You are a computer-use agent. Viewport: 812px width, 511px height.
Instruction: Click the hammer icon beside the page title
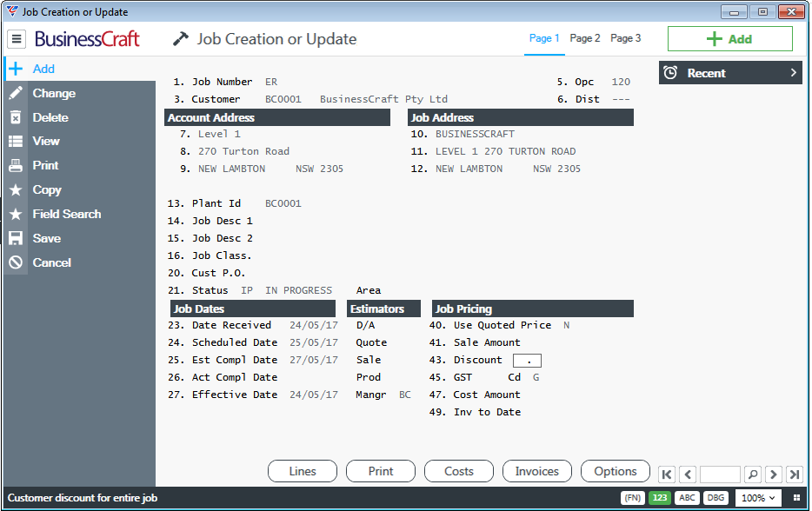180,39
